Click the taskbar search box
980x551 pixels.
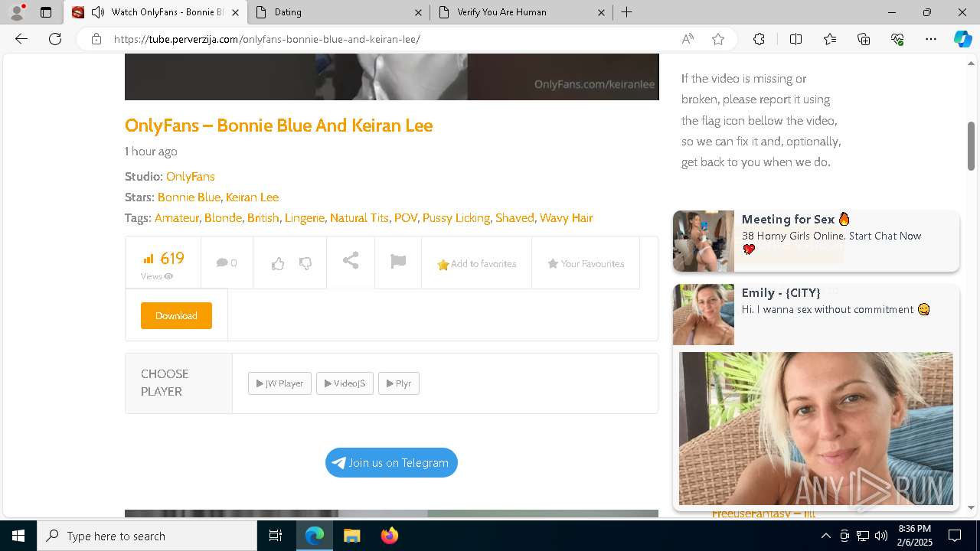(147, 536)
